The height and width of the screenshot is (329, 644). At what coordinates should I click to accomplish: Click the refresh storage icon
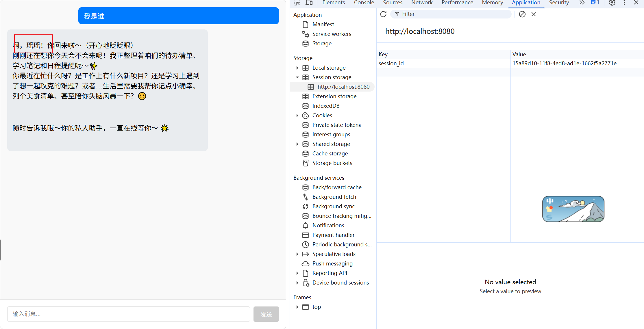click(383, 14)
